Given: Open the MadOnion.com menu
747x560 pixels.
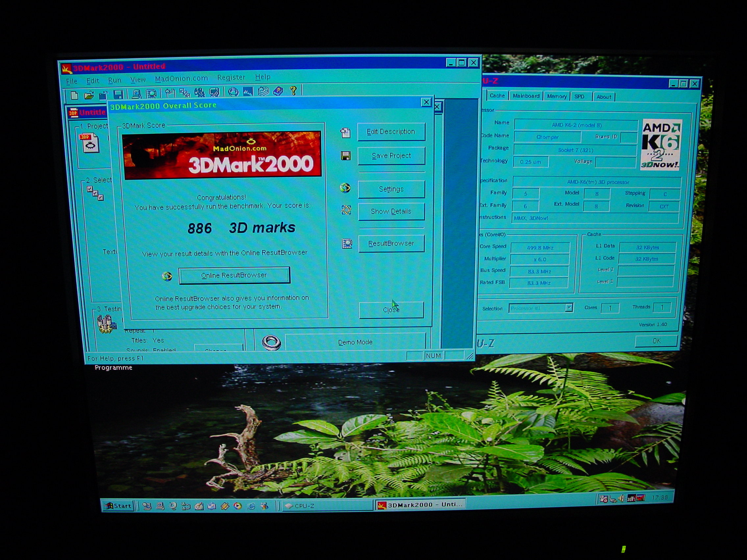Looking at the screenshot, I should pos(181,79).
